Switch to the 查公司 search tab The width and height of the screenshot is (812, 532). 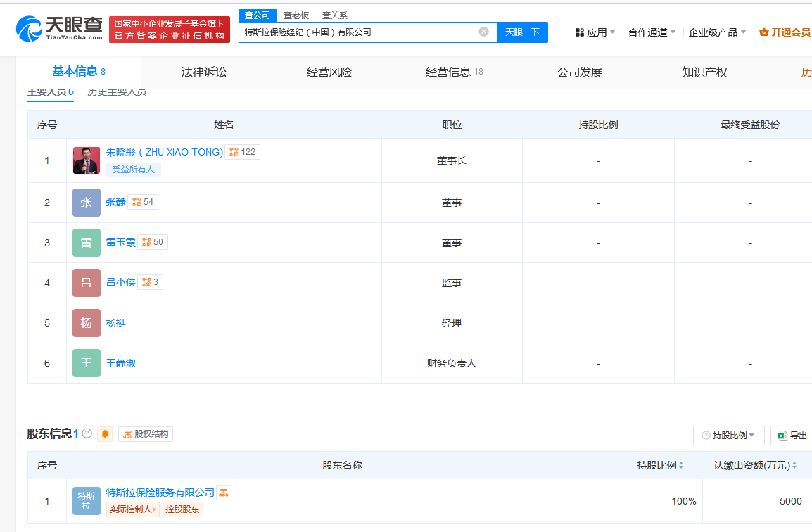point(258,15)
